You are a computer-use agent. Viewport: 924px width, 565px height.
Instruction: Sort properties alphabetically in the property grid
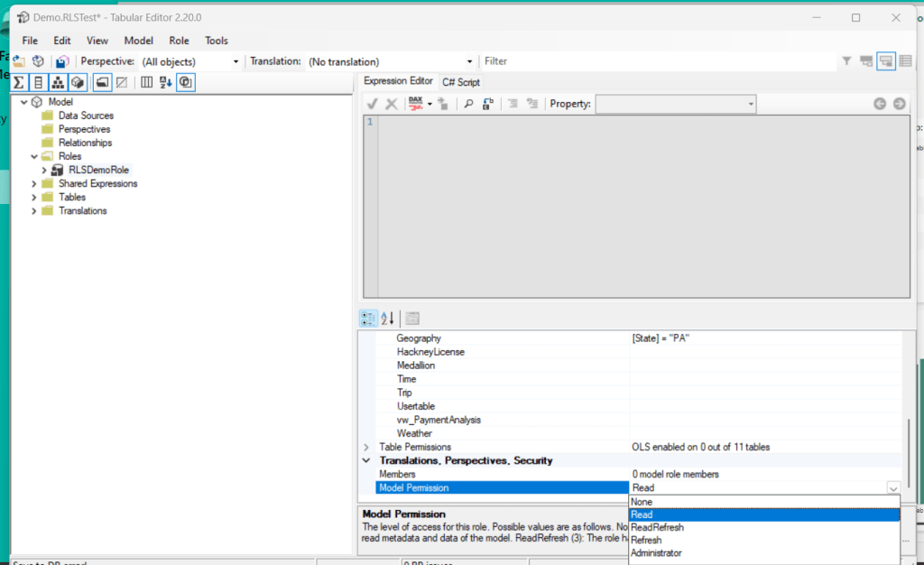click(388, 318)
